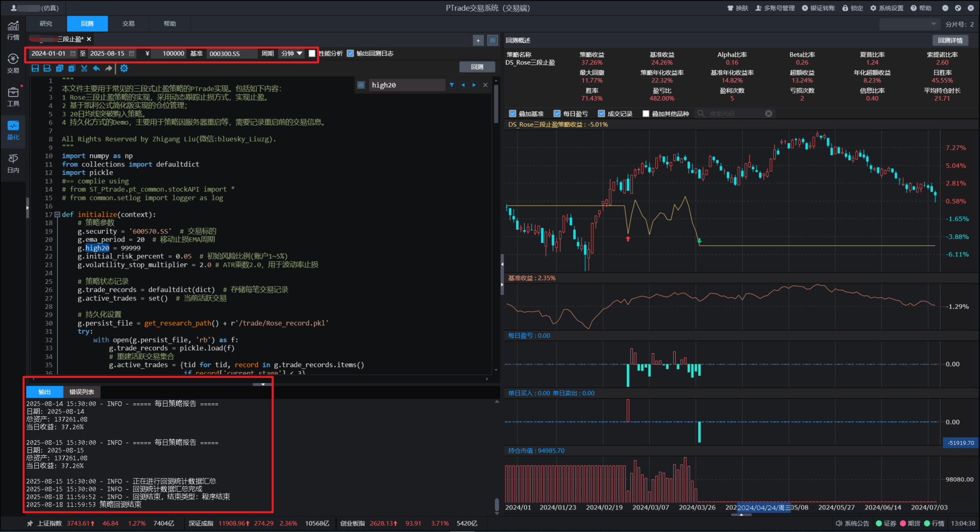Click the benchmark 000300.SS field
Viewport: 980px width, 532px height.
tap(232, 54)
